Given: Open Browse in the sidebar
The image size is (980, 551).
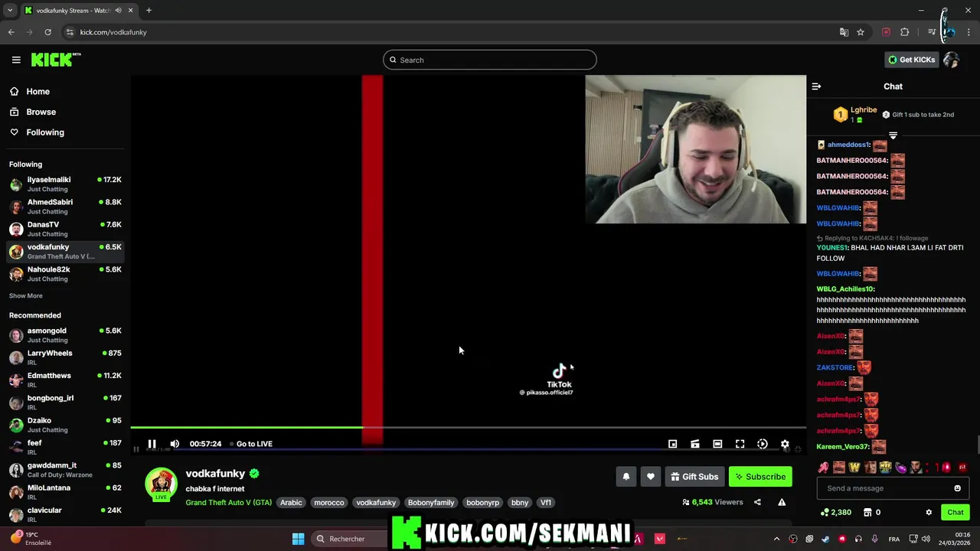Looking at the screenshot, I should point(41,112).
